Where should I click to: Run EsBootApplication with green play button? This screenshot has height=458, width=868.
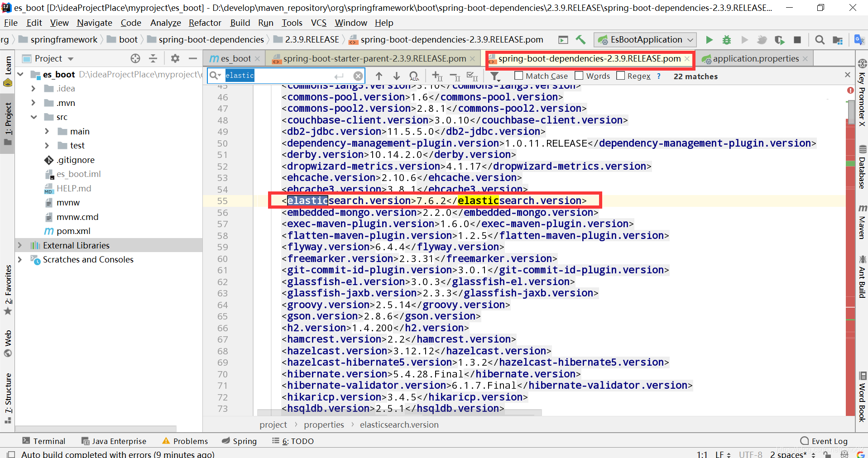(x=709, y=40)
